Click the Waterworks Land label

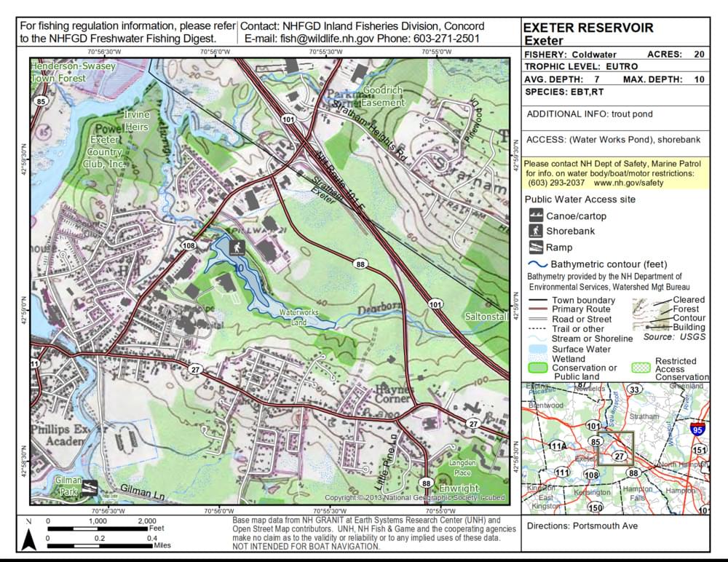click(x=299, y=317)
